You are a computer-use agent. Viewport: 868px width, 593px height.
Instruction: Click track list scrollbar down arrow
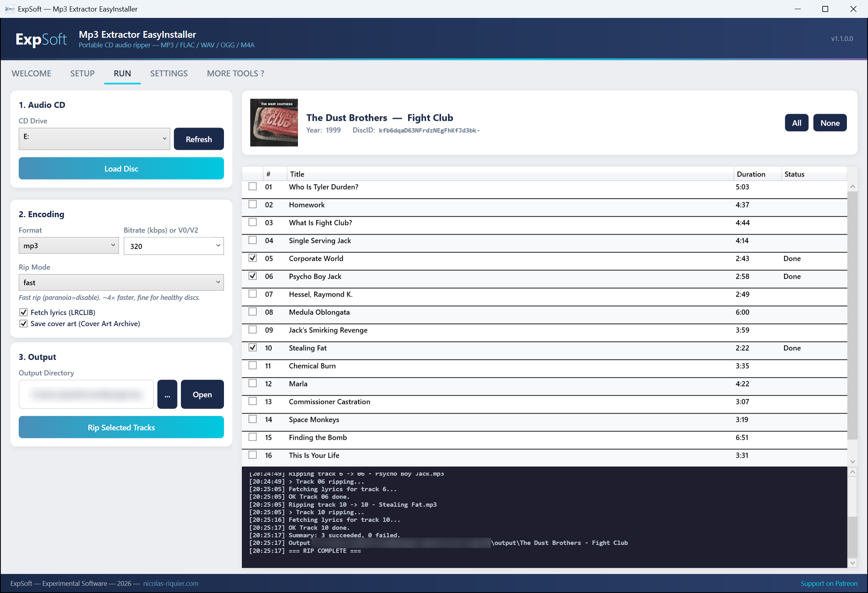click(x=852, y=461)
